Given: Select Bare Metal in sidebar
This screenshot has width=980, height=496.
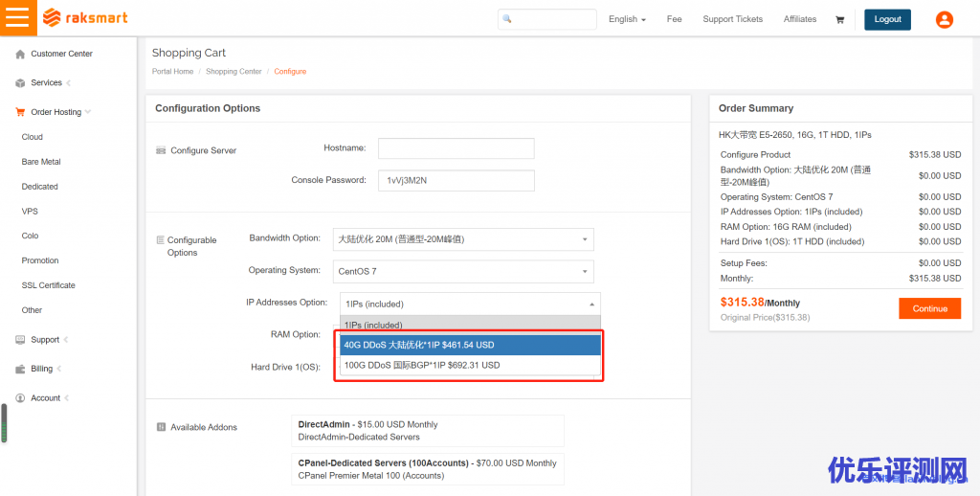Looking at the screenshot, I should click(x=41, y=162).
